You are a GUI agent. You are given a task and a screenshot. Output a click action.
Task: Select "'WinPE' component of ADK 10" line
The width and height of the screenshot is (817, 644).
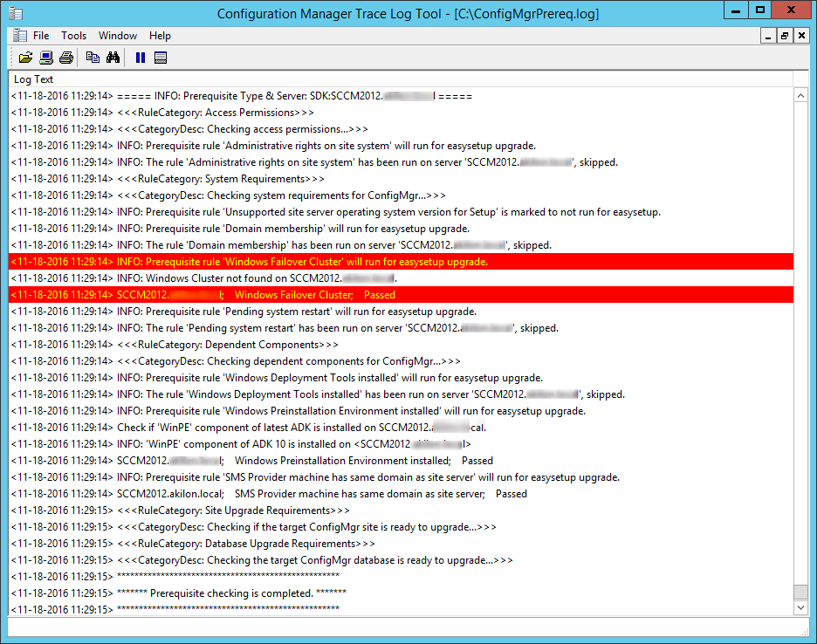pos(401,444)
